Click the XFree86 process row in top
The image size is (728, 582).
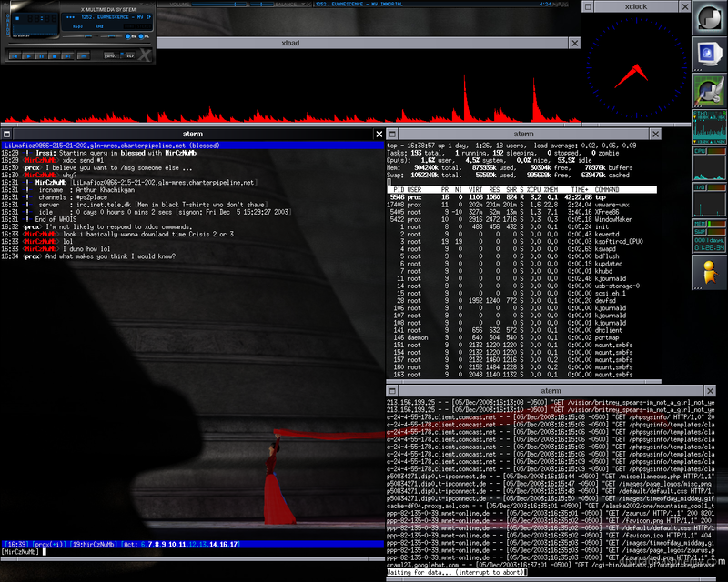521,212
